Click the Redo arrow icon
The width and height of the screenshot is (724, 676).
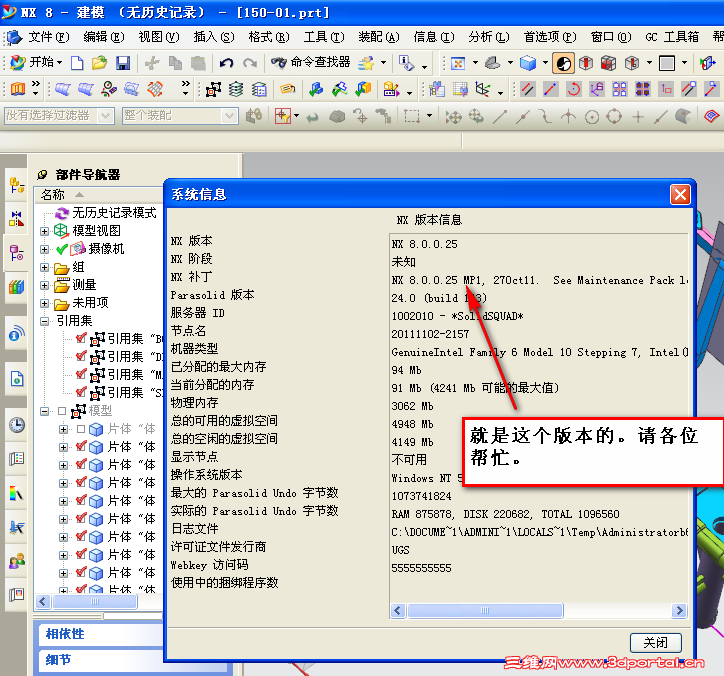(250, 63)
